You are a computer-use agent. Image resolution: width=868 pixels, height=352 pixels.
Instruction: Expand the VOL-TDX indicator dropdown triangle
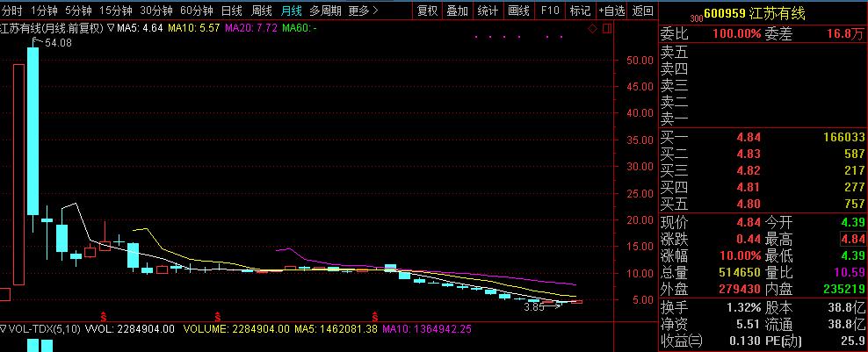tap(4, 328)
